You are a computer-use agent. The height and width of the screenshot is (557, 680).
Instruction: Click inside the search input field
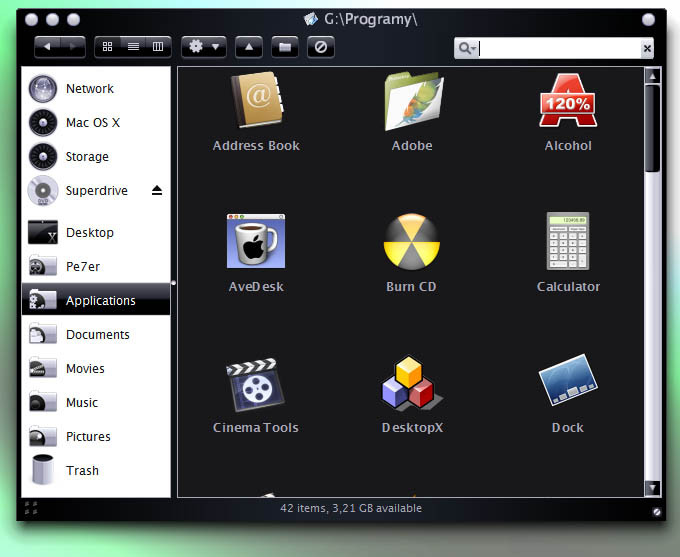click(559, 48)
